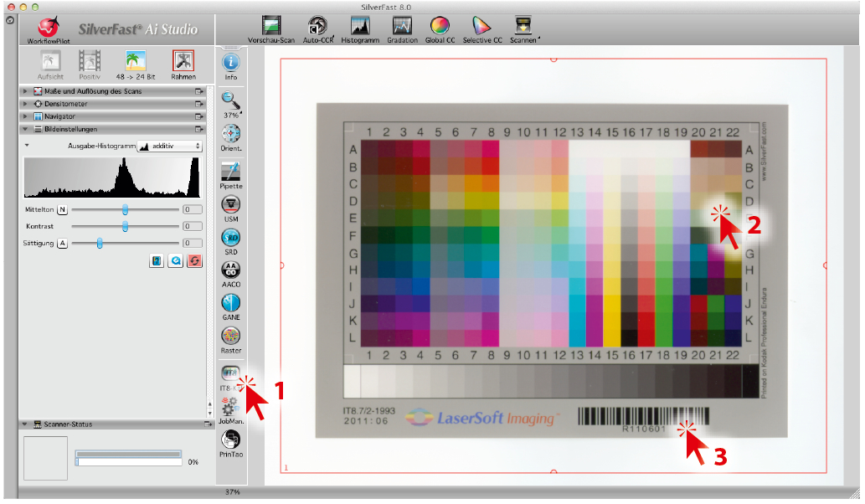Undock the Densitometer panel
Screen dimensions: 865x504
[198, 104]
